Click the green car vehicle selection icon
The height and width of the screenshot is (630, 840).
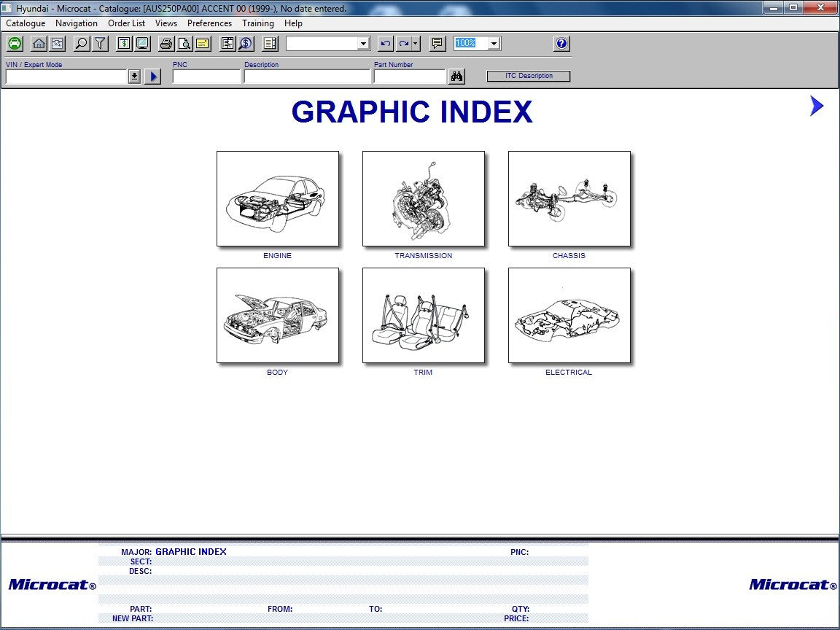point(15,44)
